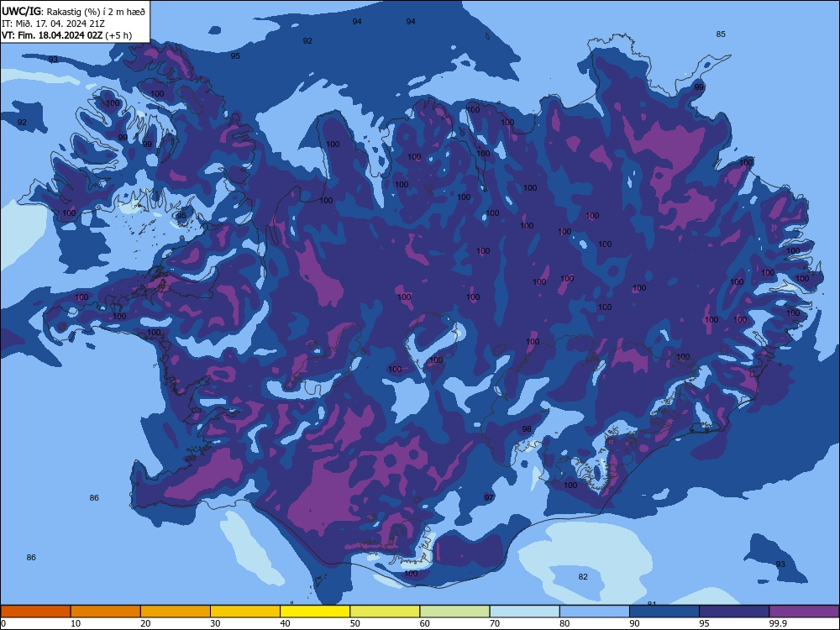This screenshot has height=630, width=840.
Task: Pick the amber 20–30 legend color block
Action: (176, 612)
